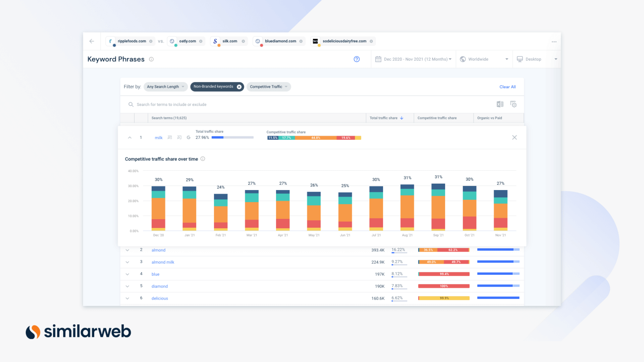The image size is (644, 362).
Task: Click info icon beside Competitive traffic share over time
Action: 203,159
